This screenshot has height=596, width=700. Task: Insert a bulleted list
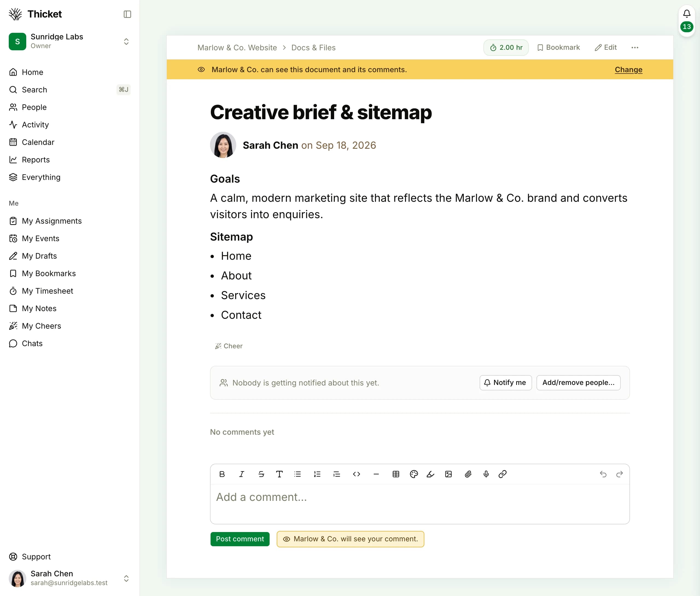297,474
